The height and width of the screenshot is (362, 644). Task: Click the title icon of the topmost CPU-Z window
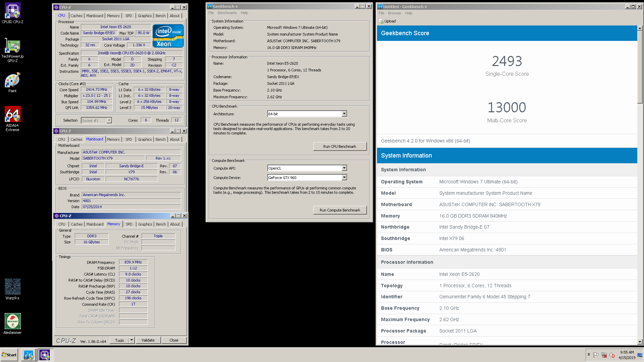pyautogui.click(x=56, y=7)
